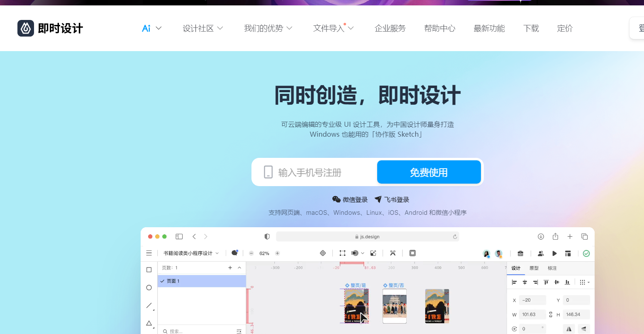
Task: Click the layout panels icon
Action: coord(568,253)
